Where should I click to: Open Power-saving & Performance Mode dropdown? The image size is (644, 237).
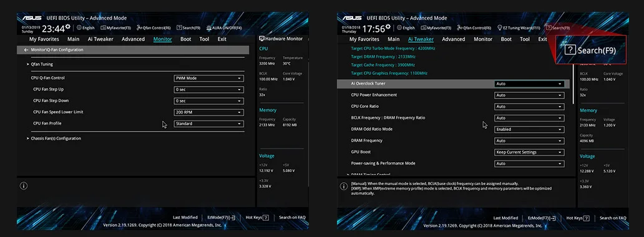click(529, 163)
